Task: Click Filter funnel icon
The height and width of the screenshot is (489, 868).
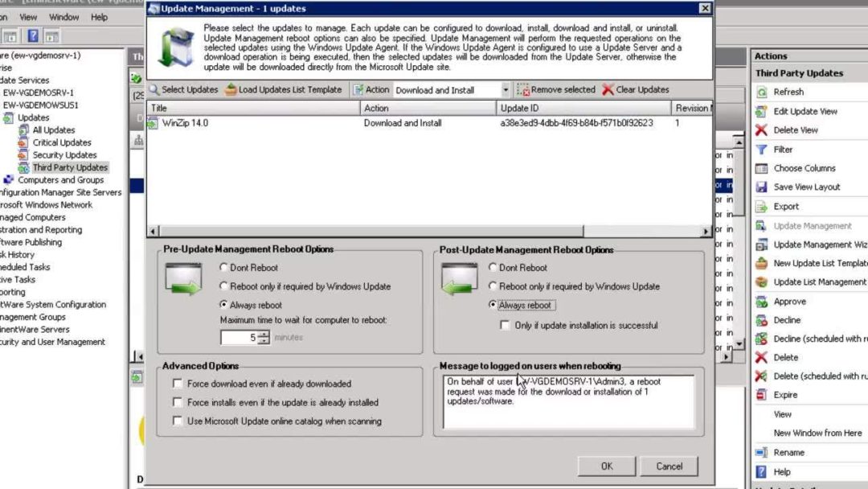Action: click(762, 150)
